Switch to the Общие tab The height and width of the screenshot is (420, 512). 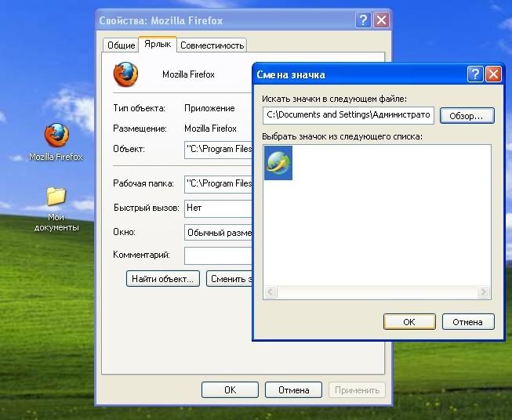(122, 45)
